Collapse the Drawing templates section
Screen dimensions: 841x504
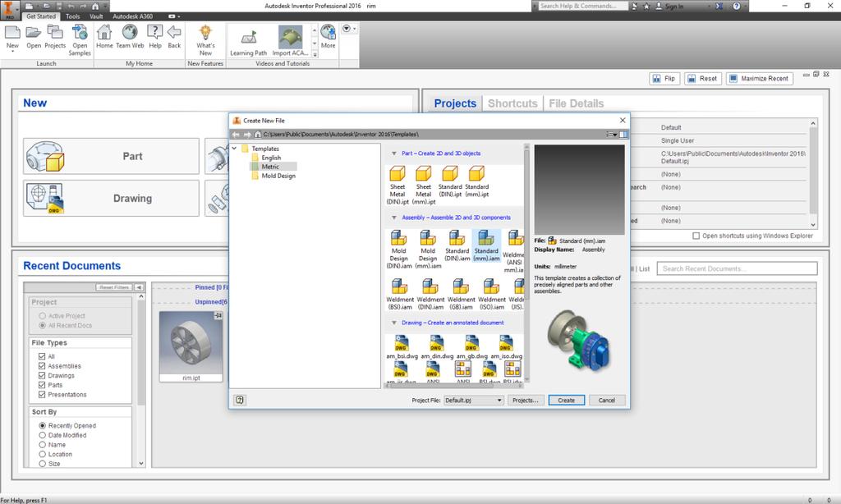(x=394, y=323)
